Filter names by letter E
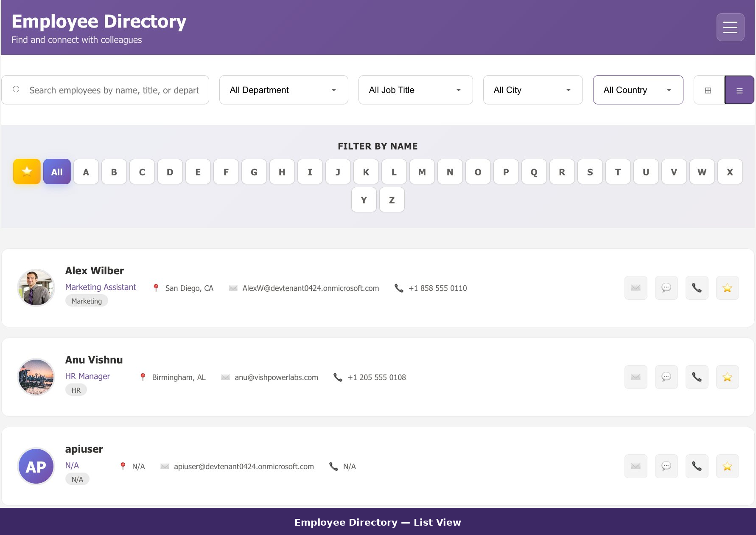The width and height of the screenshot is (756, 535). [x=198, y=172]
